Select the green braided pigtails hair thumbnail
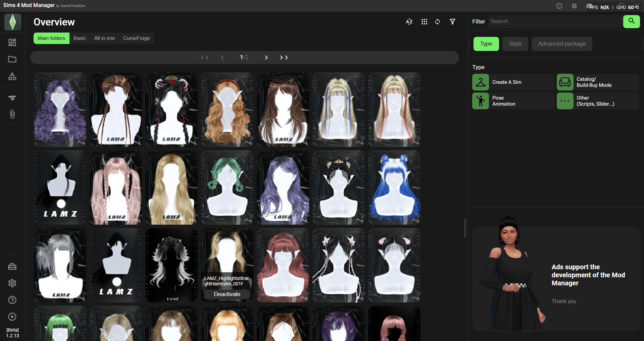Screen dimensions: 644x341 (x=227, y=187)
